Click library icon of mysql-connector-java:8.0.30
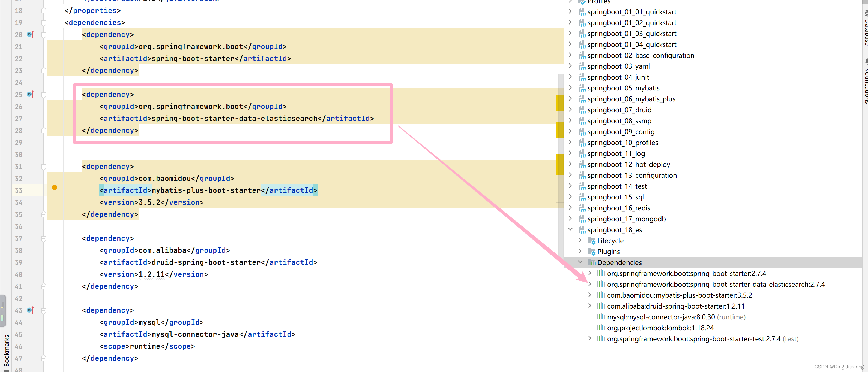The width and height of the screenshot is (868, 372). point(601,317)
